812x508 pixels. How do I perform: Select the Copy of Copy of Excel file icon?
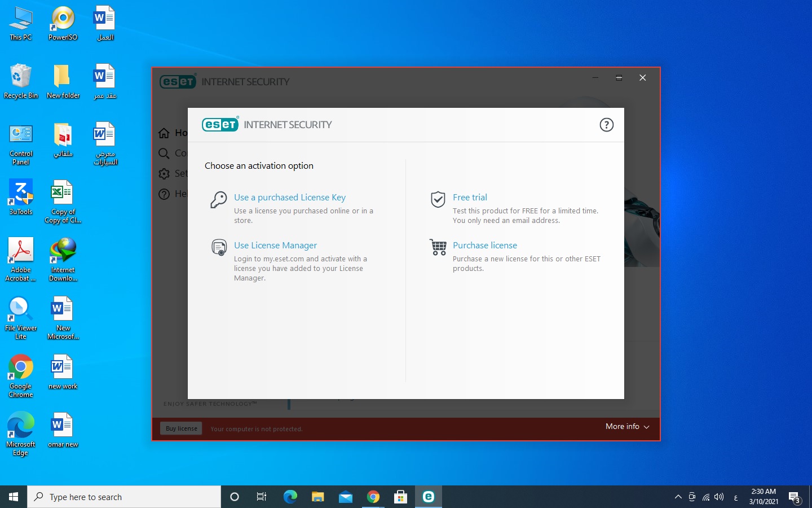pyautogui.click(x=63, y=202)
